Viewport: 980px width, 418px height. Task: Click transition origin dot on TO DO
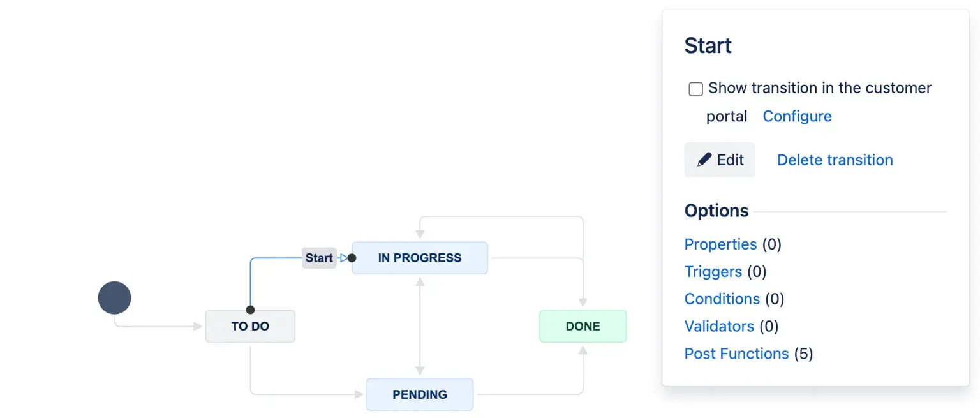click(x=250, y=310)
